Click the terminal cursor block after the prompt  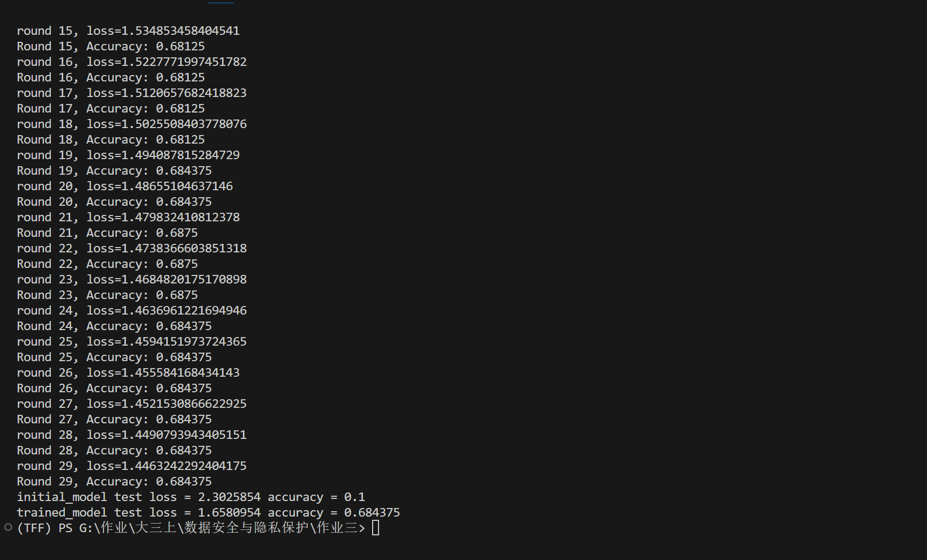click(x=375, y=528)
